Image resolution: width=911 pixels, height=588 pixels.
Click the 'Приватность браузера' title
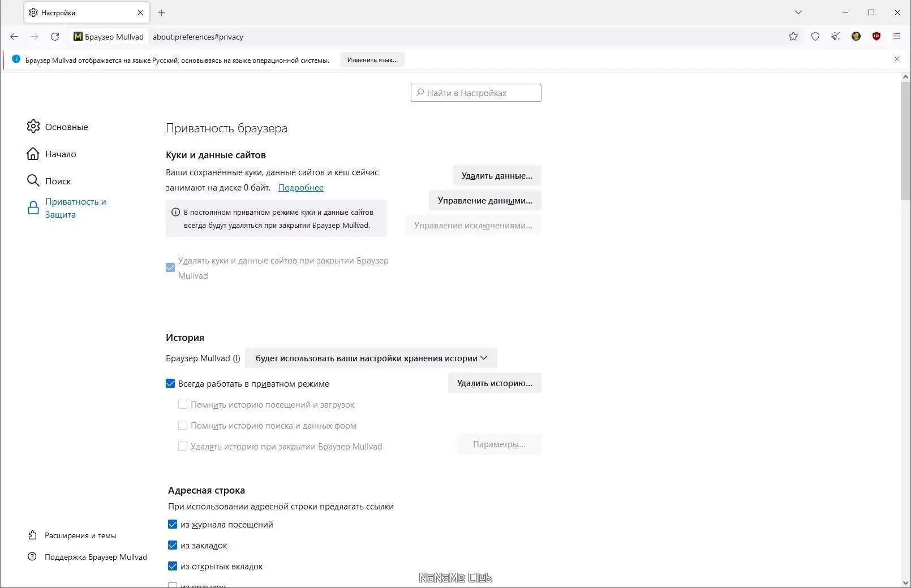tap(226, 128)
